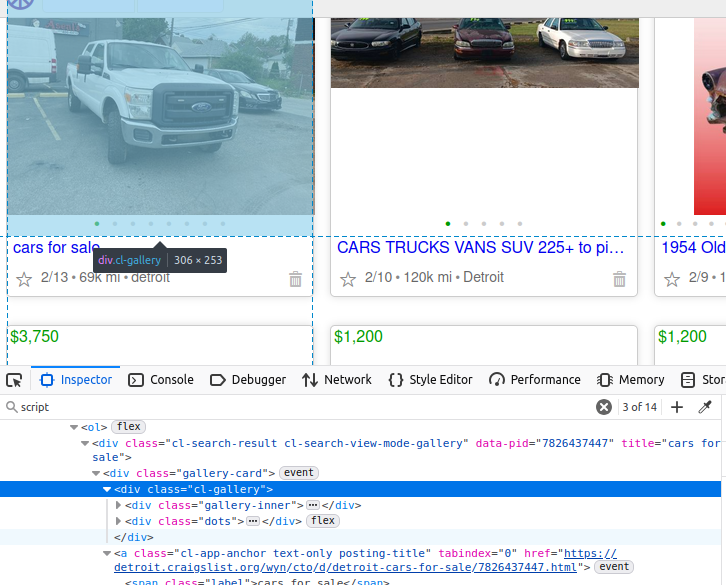Switch to the Console tab
The height and width of the screenshot is (585, 726).
click(x=161, y=380)
